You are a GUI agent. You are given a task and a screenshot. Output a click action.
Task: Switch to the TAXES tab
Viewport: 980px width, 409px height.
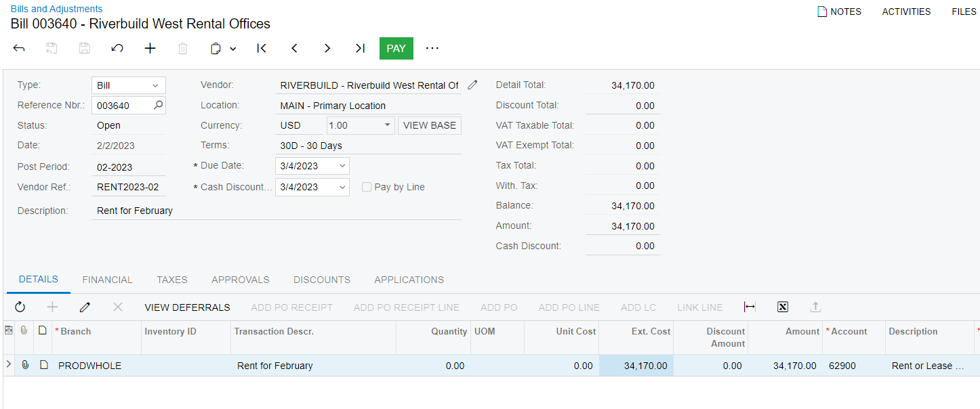click(172, 280)
